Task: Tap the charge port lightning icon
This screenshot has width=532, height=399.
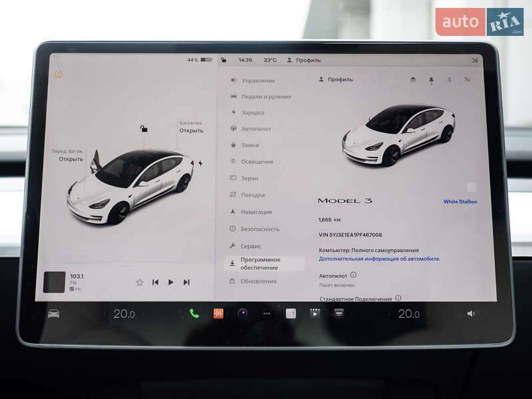Action: coord(200,164)
